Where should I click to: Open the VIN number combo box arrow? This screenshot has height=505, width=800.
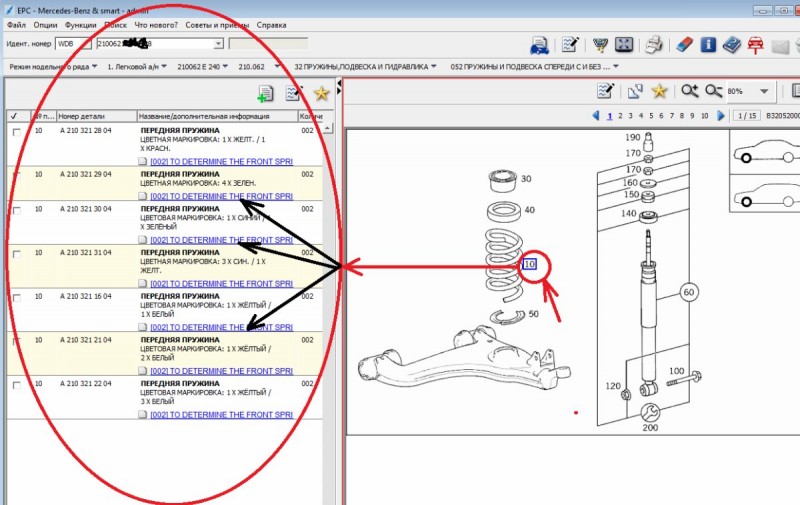coord(218,44)
